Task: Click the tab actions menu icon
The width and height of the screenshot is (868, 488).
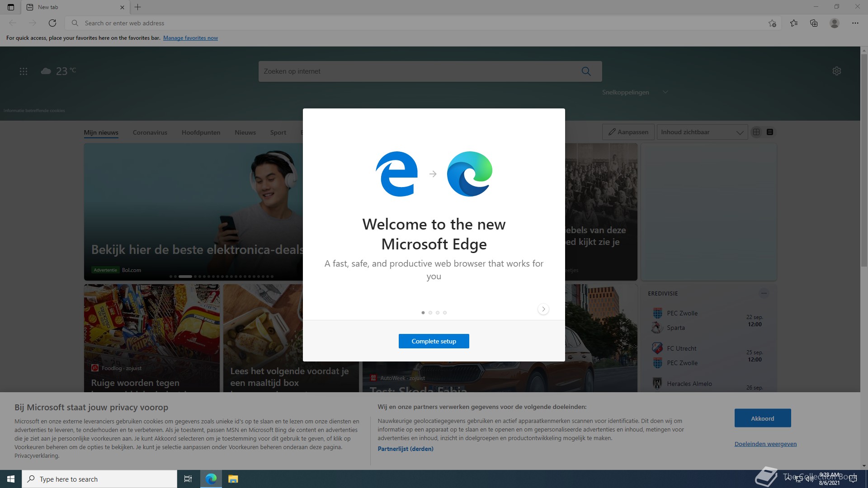Action: tap(11, 7)
